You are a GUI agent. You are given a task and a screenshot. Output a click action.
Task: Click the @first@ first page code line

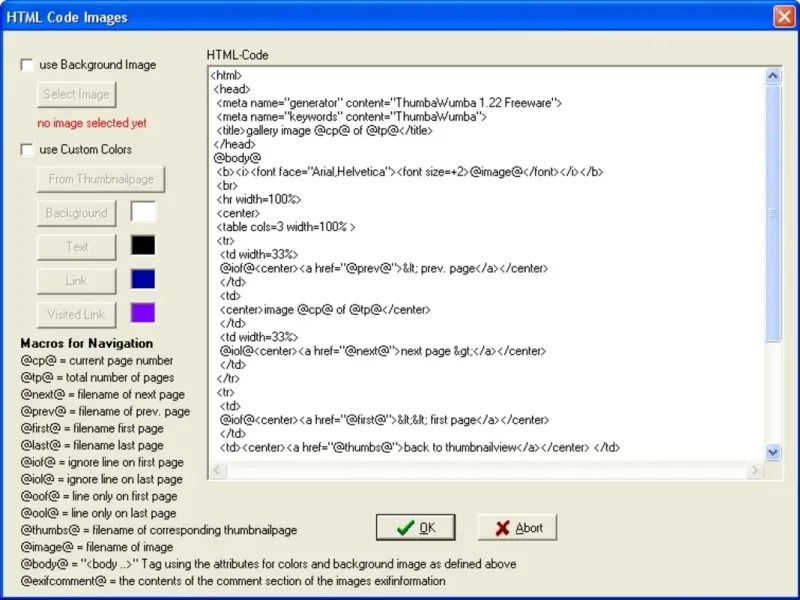(384, 420)
